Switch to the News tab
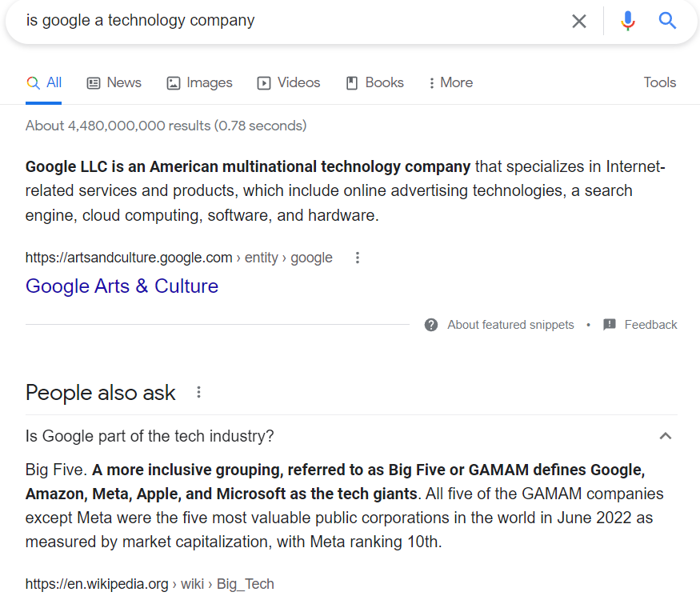The image size is (700, 596). coord(114,82)
